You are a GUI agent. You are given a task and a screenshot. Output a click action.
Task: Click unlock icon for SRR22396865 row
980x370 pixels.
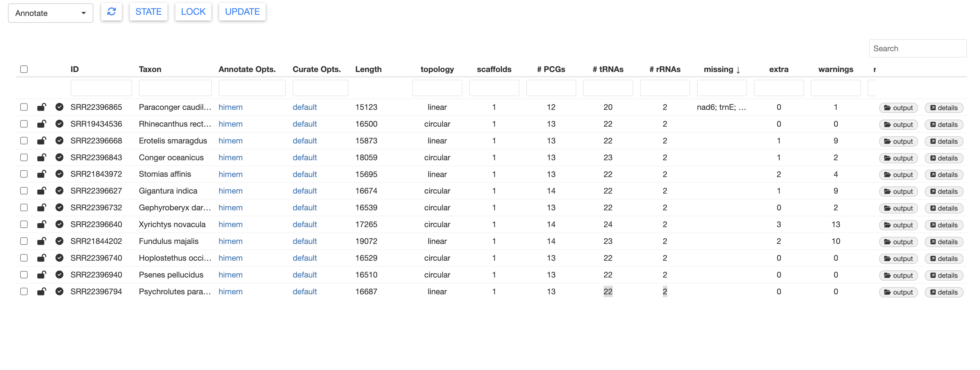(x=42, y=107)
